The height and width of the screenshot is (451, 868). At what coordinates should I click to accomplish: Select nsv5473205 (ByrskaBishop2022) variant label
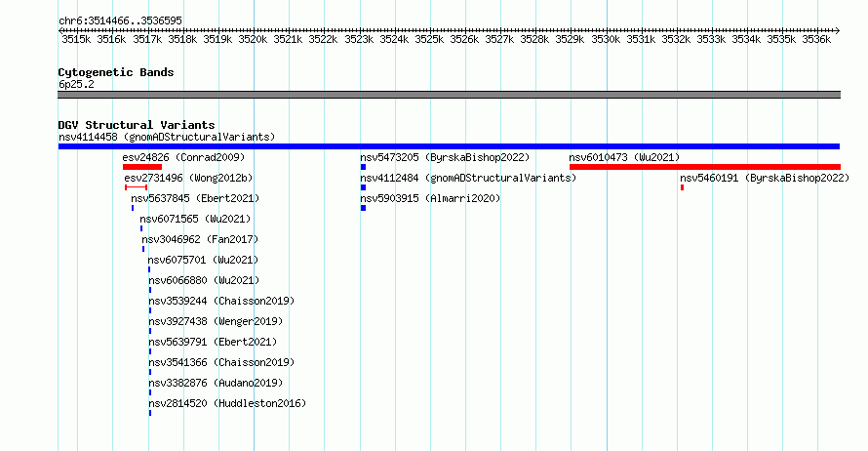click(x=445, y=157)
